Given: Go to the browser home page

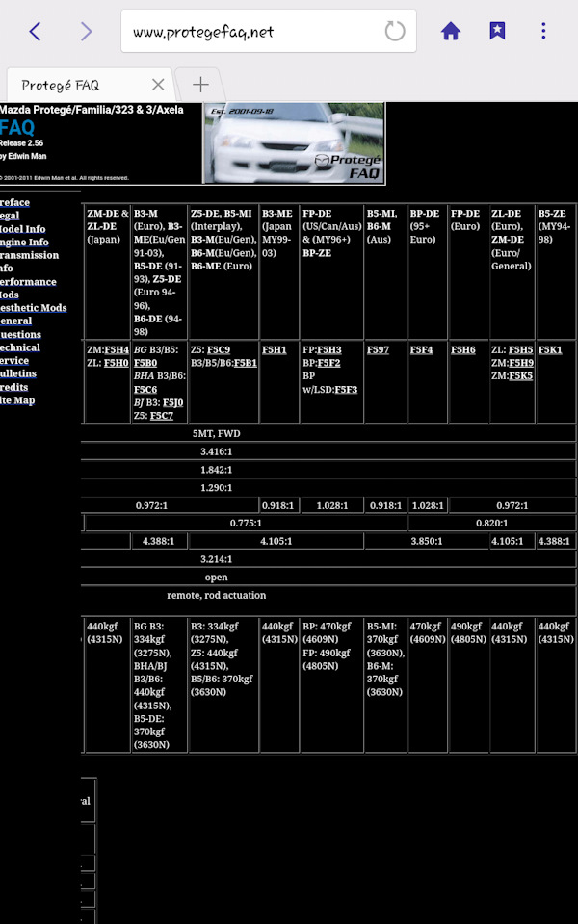Looking at the screenshot, I should pos(451,31).
